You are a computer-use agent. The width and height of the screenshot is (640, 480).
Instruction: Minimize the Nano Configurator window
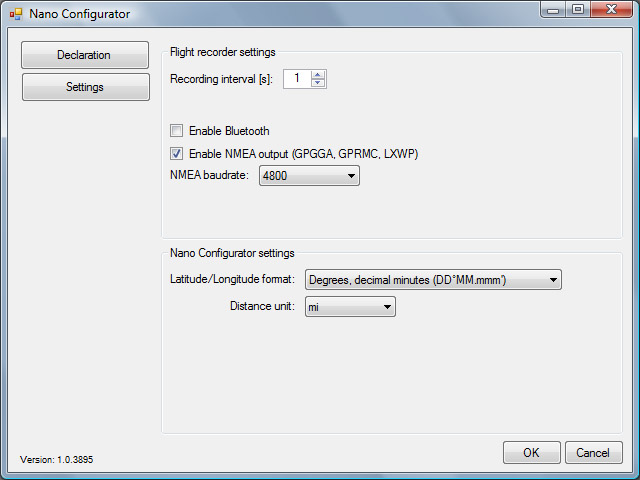[553, 10]
